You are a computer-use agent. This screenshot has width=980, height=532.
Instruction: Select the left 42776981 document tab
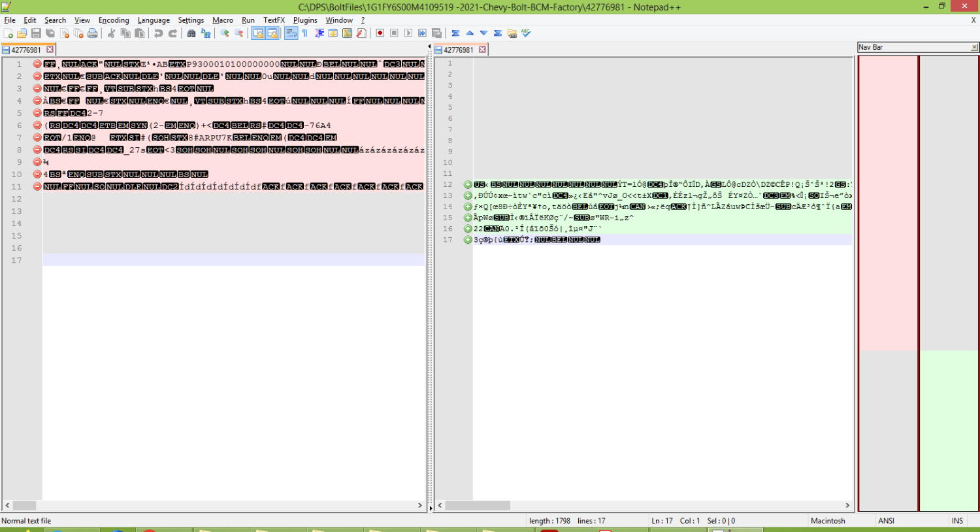(x=26, y=50)
